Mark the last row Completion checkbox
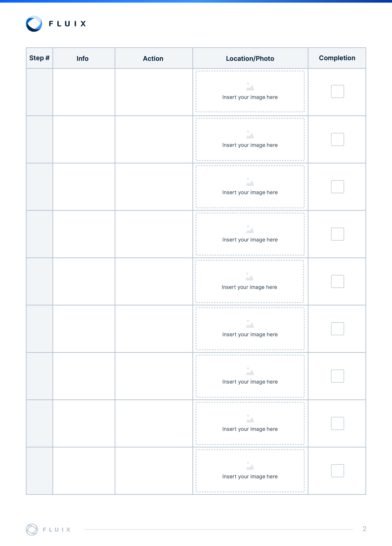The height and width of the screenshot is (546, 392). [x=337, y=471]
